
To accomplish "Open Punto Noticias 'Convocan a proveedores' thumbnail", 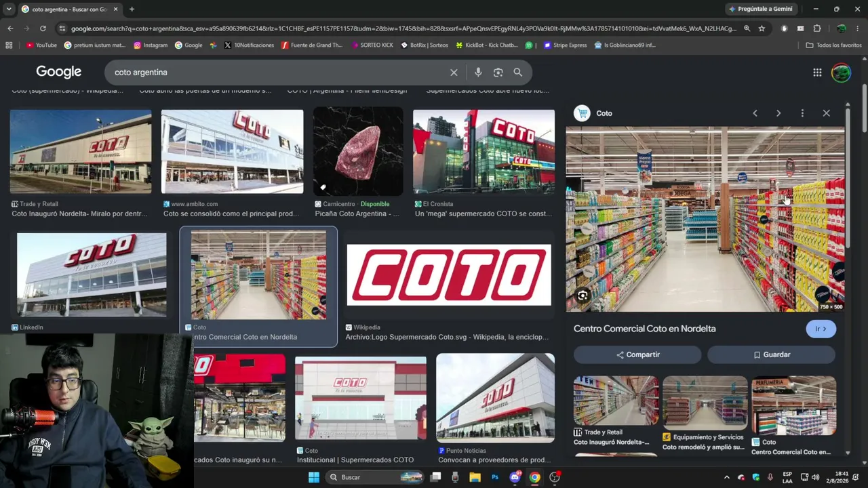I will coord(495,398).
